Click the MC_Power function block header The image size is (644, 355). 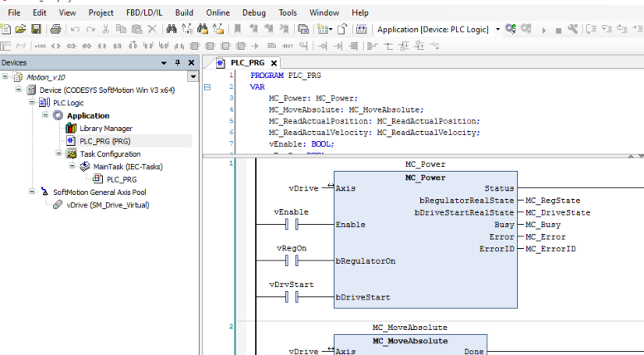(424, 177)
